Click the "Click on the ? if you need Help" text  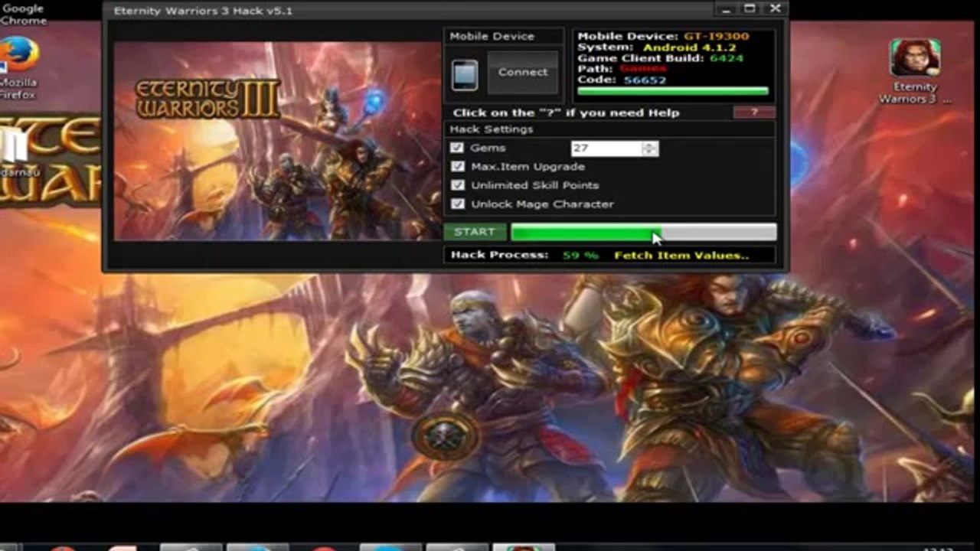(566, 112)
